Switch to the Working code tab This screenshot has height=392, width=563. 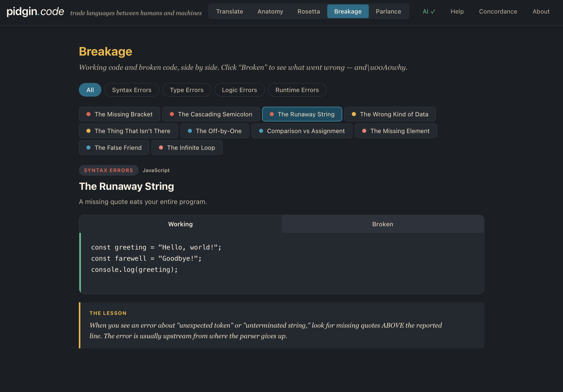tap(180, 224)
